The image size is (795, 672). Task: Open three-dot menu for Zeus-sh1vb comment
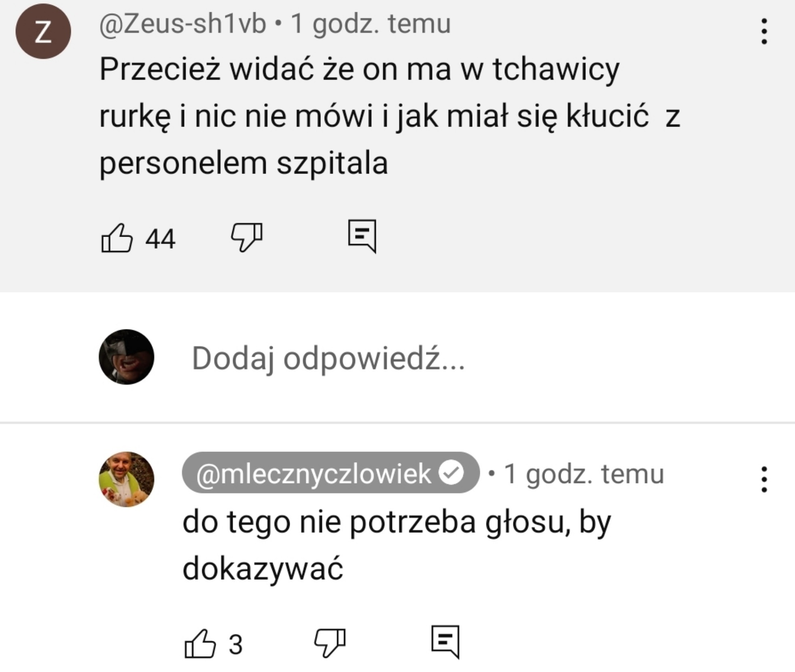(764, 31)
